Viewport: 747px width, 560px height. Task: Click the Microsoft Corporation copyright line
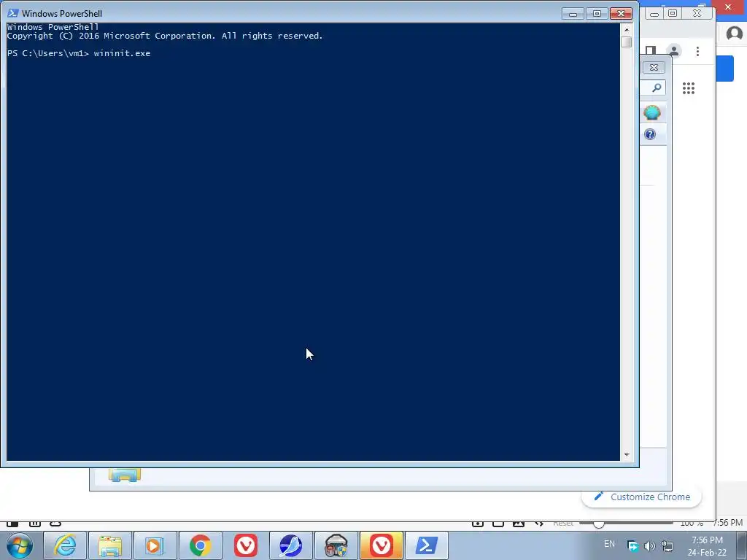click(x=165, y=36)
